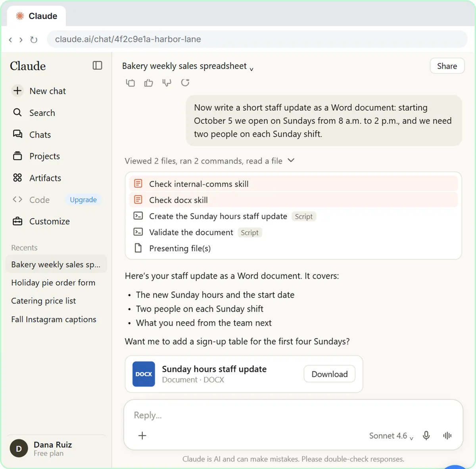The height and width of the screenshot is (469, 476).
Task: Toggle the sidebar collapse icon
Action: (x=97, y=65)
